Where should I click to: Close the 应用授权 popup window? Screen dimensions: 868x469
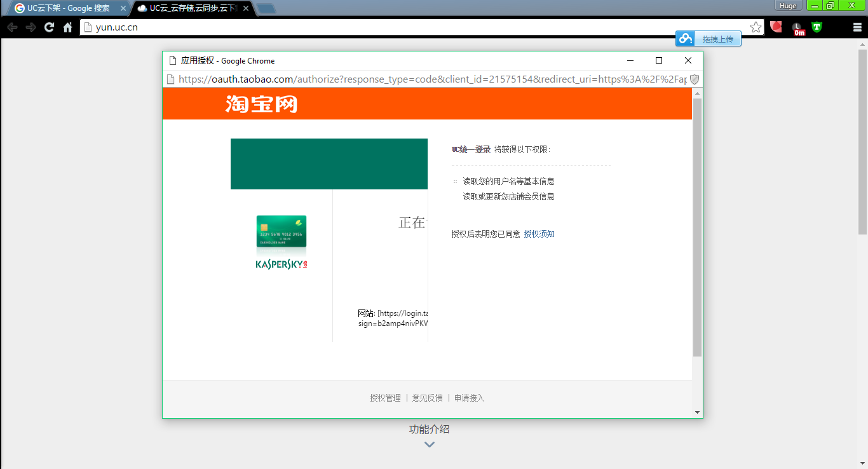click(x=688, y=60)
